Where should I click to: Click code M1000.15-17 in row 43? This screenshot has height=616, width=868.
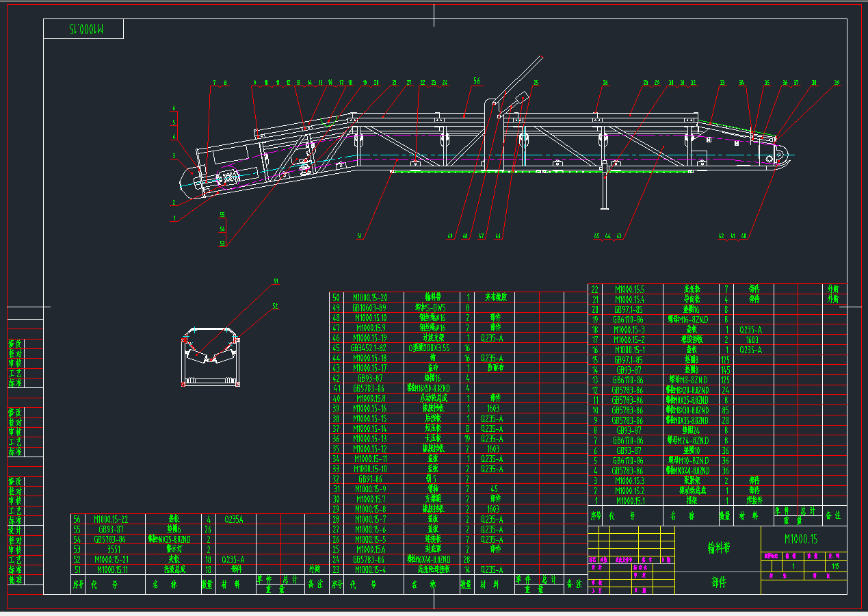[x=370, y=368]
